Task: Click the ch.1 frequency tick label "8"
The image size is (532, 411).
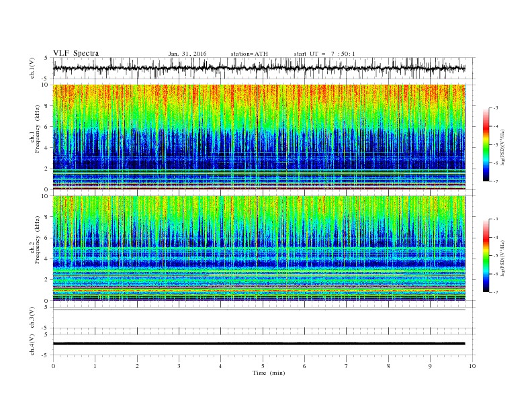Action: (x=47, y=106)
